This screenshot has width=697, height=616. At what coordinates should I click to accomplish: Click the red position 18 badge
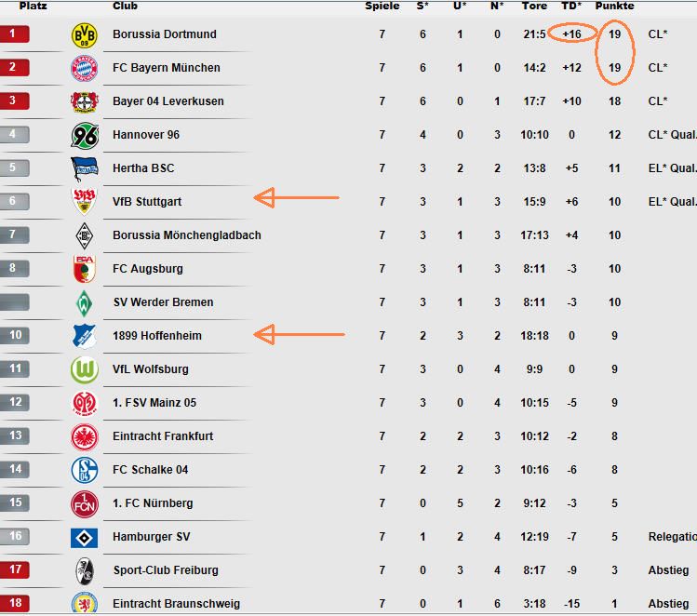[x=15, y=603]
